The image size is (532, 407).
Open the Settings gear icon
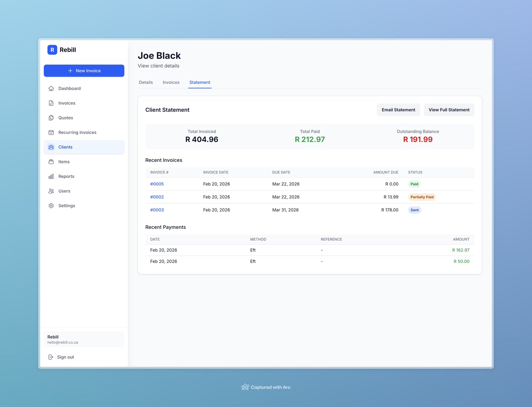[x=51, y=206]
